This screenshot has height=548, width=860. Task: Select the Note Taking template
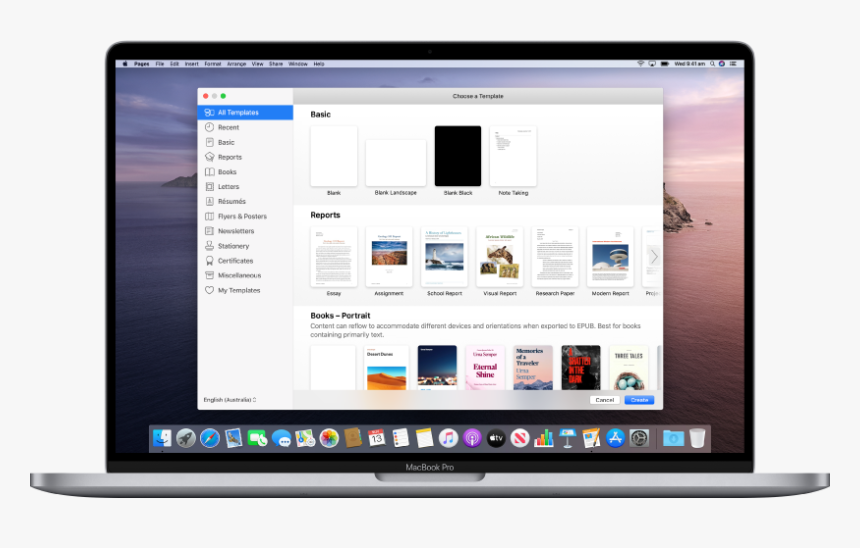[x=513, y=156]
